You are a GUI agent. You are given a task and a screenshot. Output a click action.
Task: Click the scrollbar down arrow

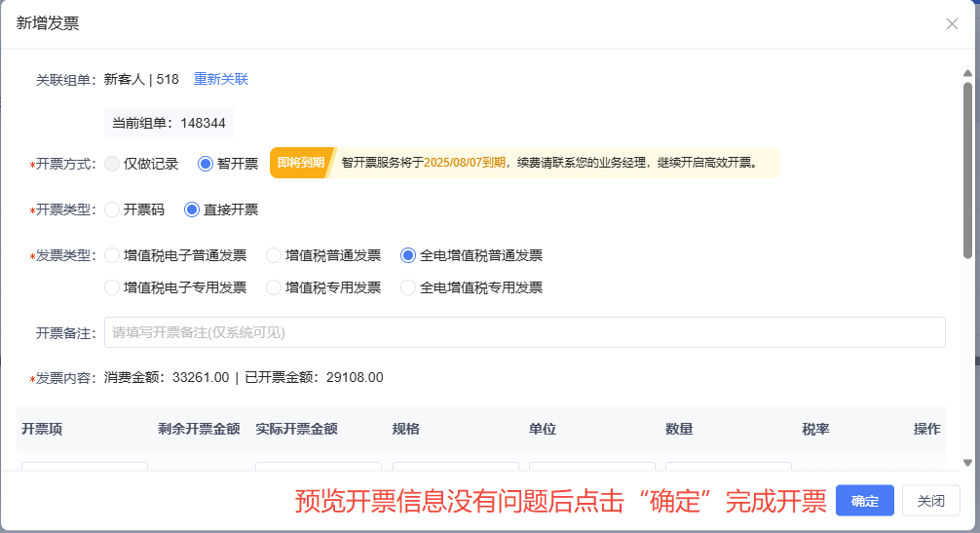click(967, 463)
